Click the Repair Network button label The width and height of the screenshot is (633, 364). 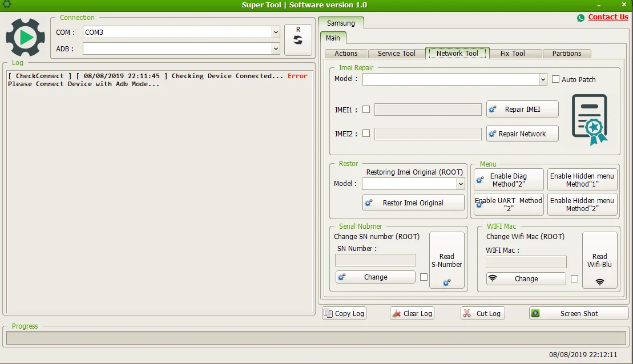pos(522,134)
